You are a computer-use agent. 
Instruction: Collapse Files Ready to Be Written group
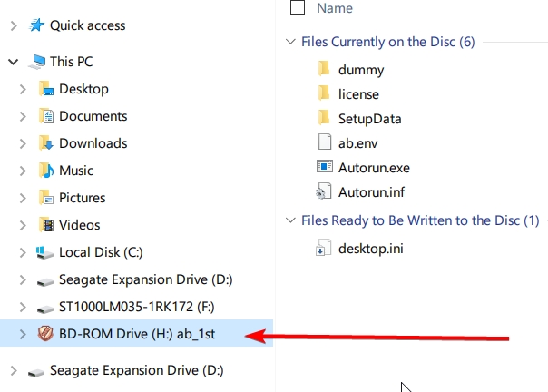(290, 220)
